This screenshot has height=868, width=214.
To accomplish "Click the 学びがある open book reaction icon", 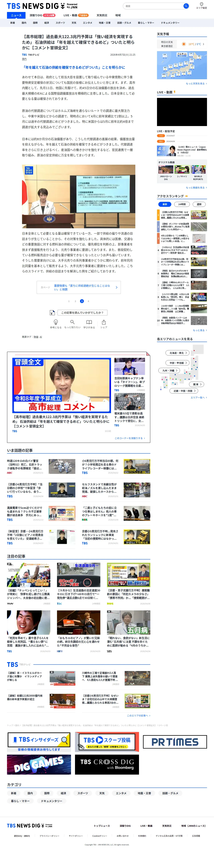I will [x=89, y=322].
